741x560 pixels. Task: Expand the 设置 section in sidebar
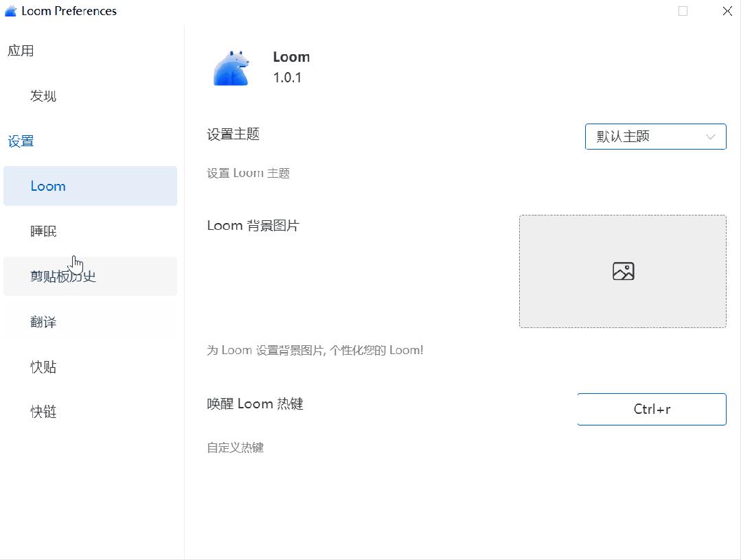pyautogui.click(x=22, y=141)
